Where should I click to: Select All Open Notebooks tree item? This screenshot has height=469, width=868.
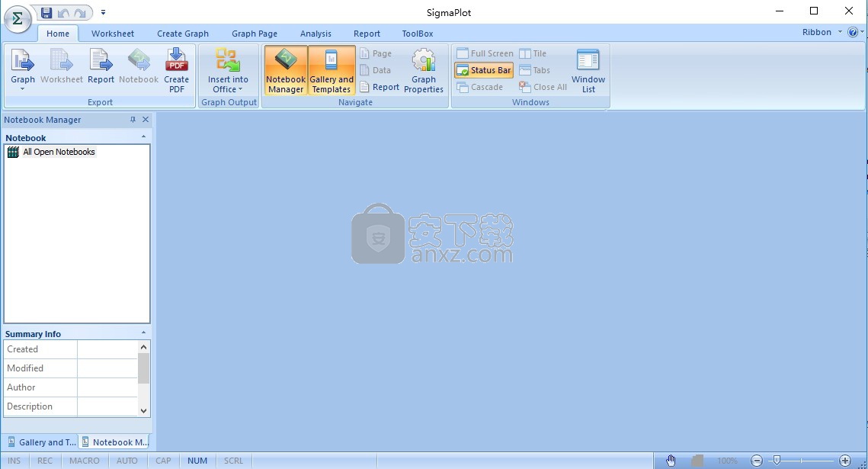point(52,152)
